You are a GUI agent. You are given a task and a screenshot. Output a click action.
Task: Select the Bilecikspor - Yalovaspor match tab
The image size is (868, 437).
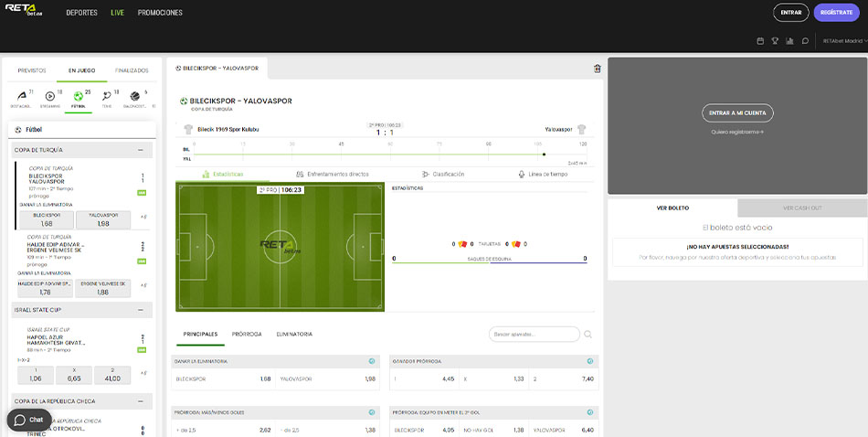[x=217, y=69]
